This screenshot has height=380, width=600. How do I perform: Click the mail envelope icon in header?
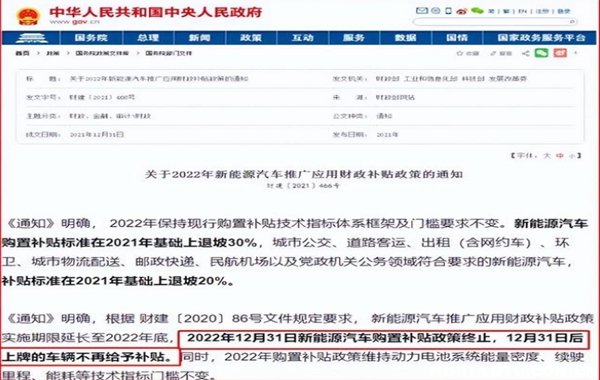(x=422, y=11)
